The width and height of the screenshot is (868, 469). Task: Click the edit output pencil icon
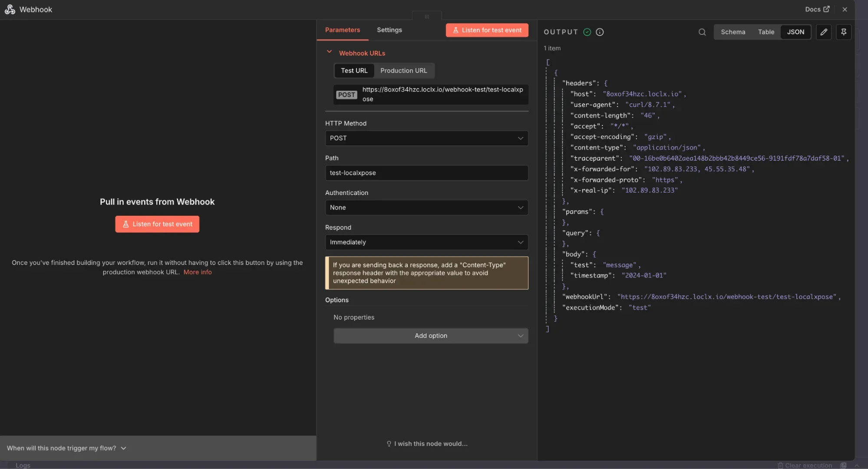pos(824,32)
